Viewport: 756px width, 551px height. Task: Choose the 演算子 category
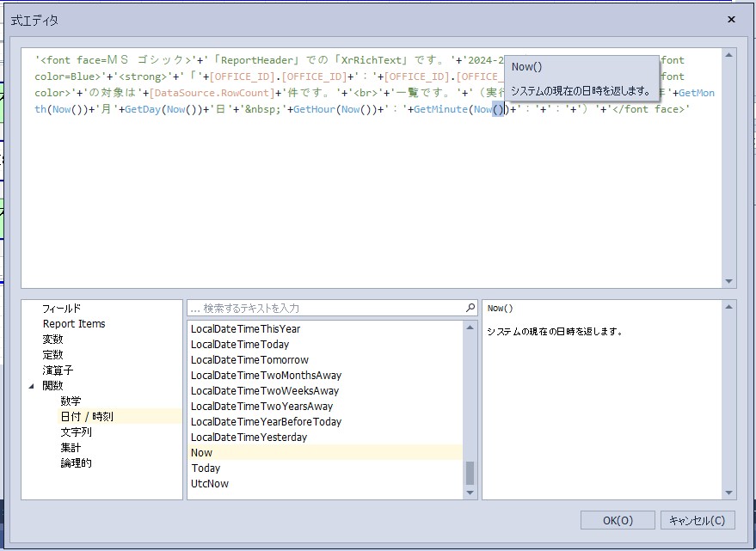[x=58, y=370]
